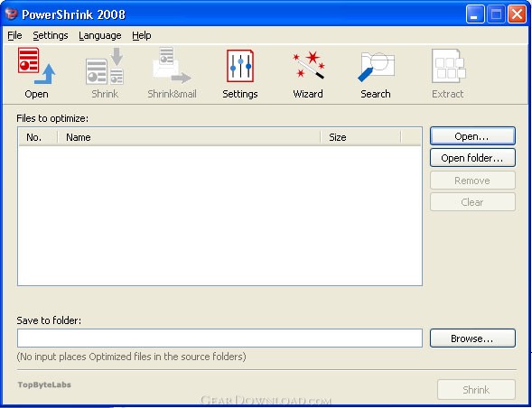532x408 pixels.
Task: Open the File menu
Action: (14, 35)
